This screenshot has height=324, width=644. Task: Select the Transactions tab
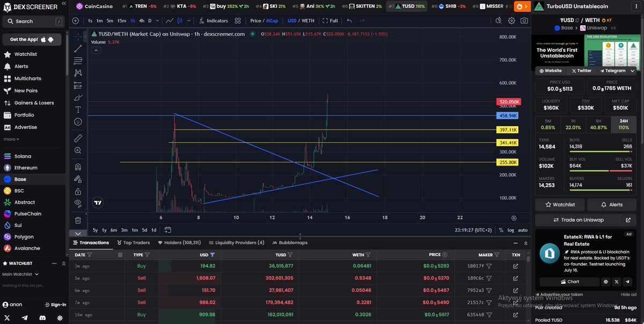coord(91,242)
